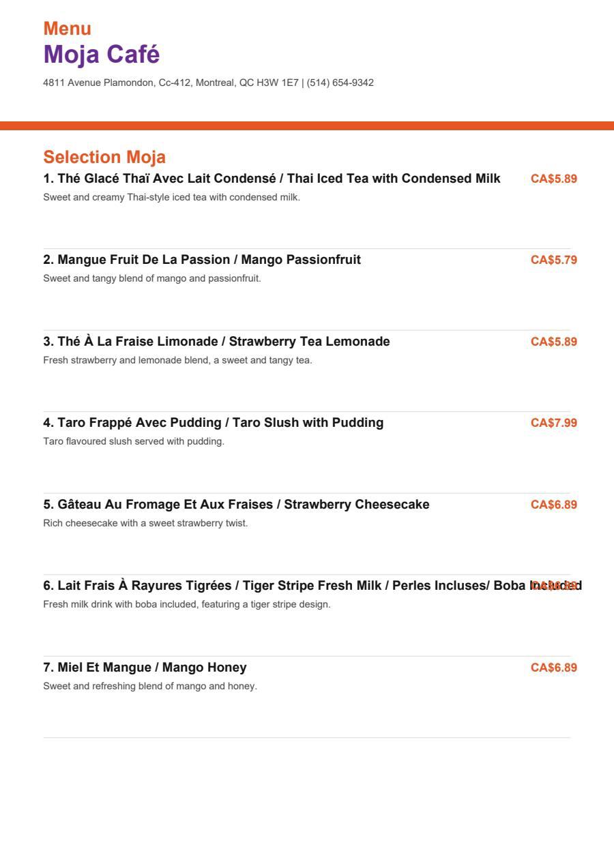
Task: Select Mango Passionfruit menu item
Action: (x=202, y=260)
